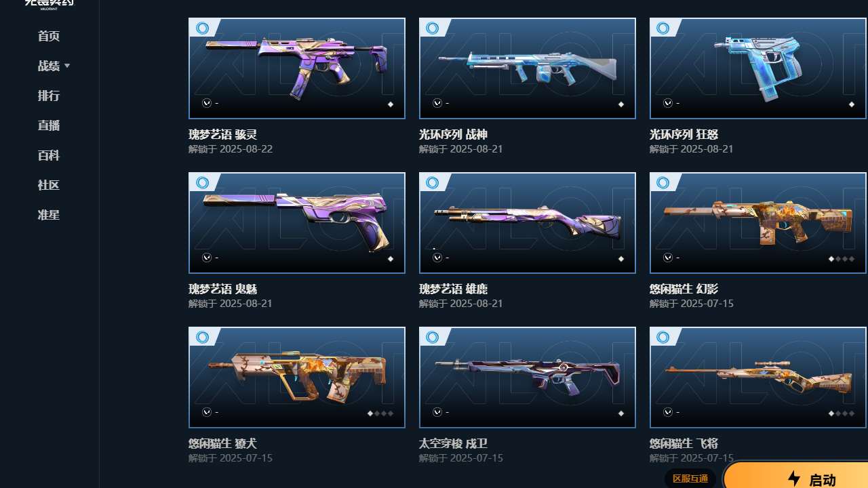Image resolution: width=868 pixels, height=488 pixels.
Task: Select first level diamond on 悠闲猫生 幻影 skin
Action: pos(831,259)
